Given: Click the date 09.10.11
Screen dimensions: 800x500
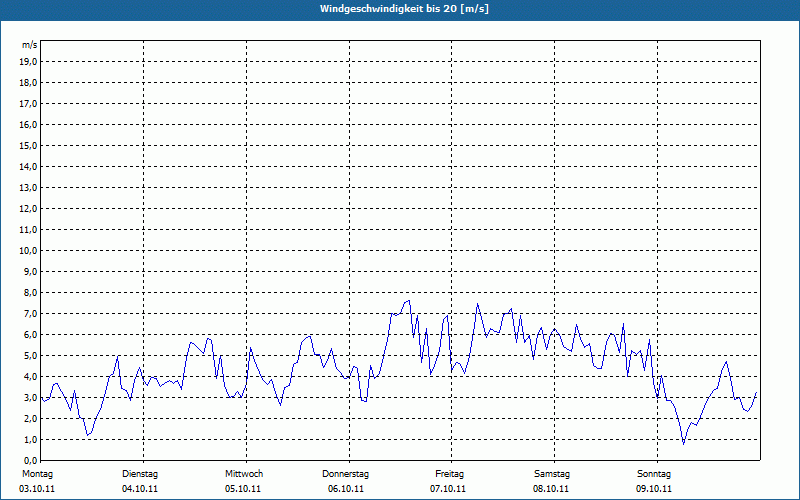Looking at the screenshot, I should click(x=654, y=489).
